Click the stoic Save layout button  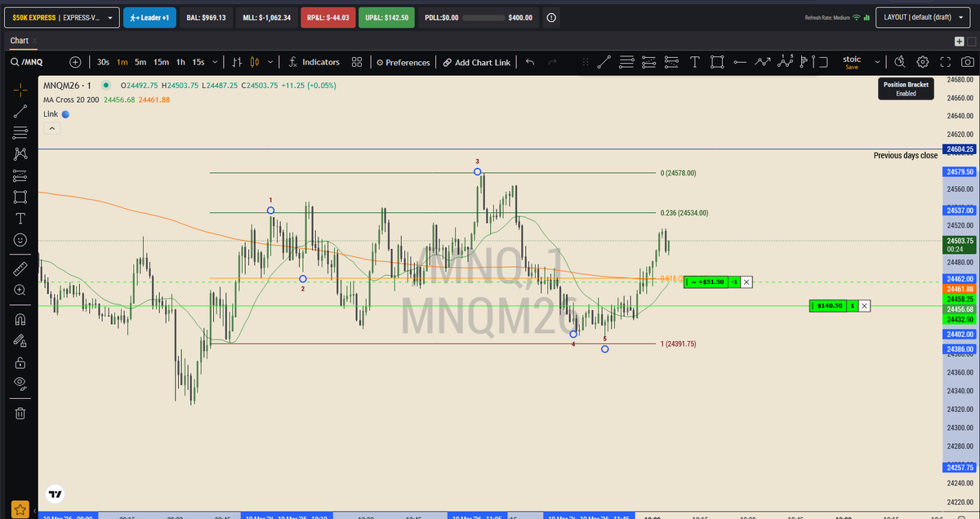coord(852,62)
